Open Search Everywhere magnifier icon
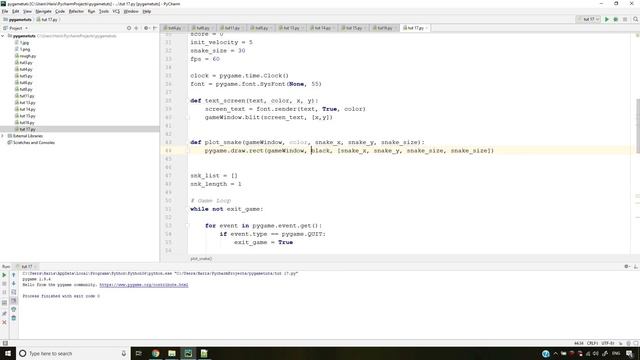This screenshot has height=360, width=640. tap(636, 19)
